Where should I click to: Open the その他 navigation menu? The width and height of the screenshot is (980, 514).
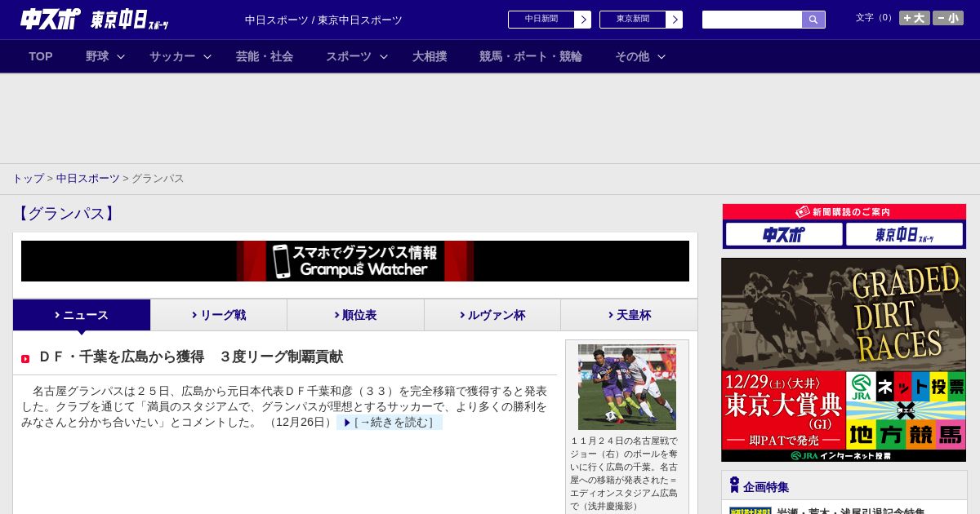632,56
